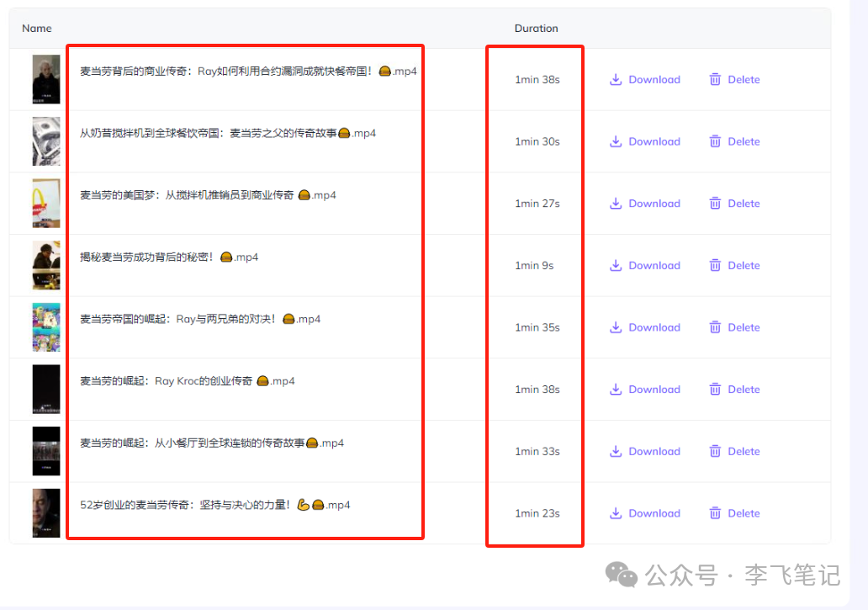The image size is (868, 610).
Task: Open the Download link for 52岁创业的麦当劳传奇 video
Action: (654, 513)
